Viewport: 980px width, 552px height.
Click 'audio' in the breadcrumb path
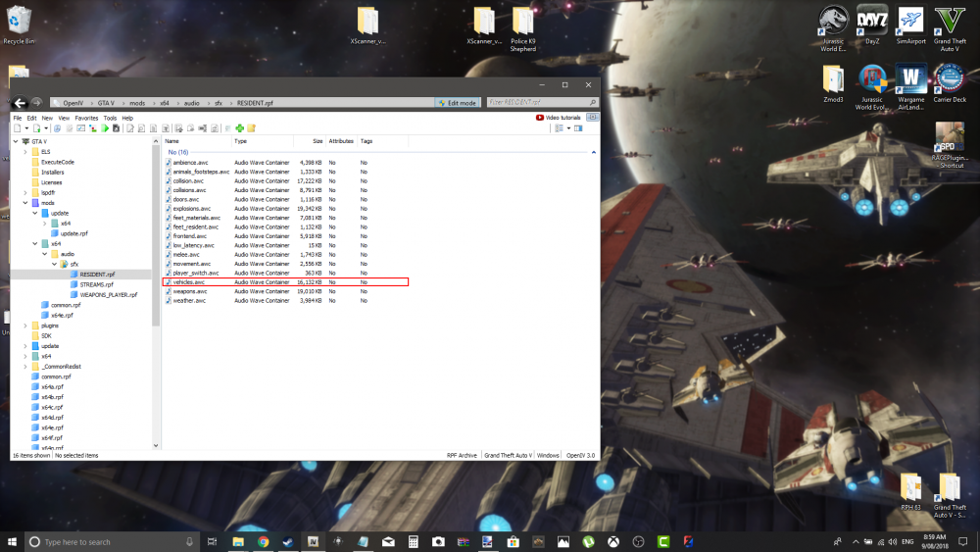(192, 103)
